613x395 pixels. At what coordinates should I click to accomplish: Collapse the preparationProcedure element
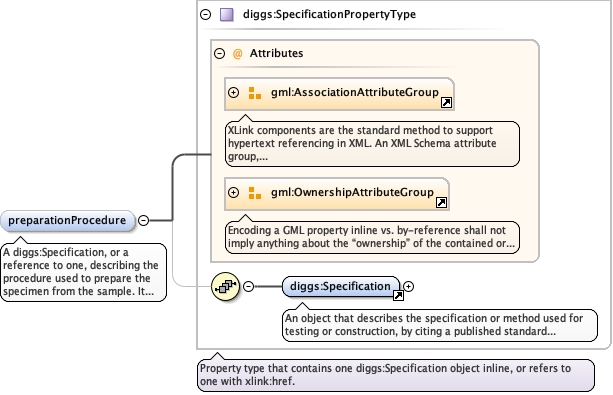(x=143, y=221)
